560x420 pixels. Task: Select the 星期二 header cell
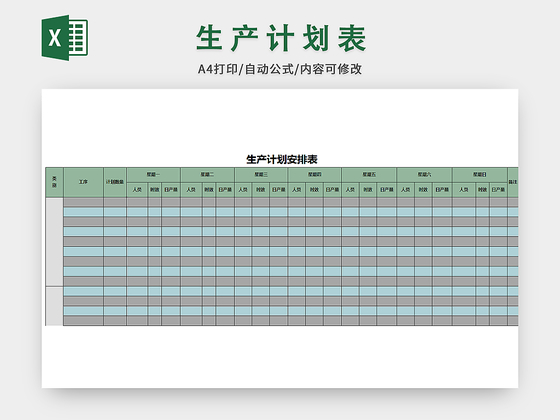tap(208, 175)
